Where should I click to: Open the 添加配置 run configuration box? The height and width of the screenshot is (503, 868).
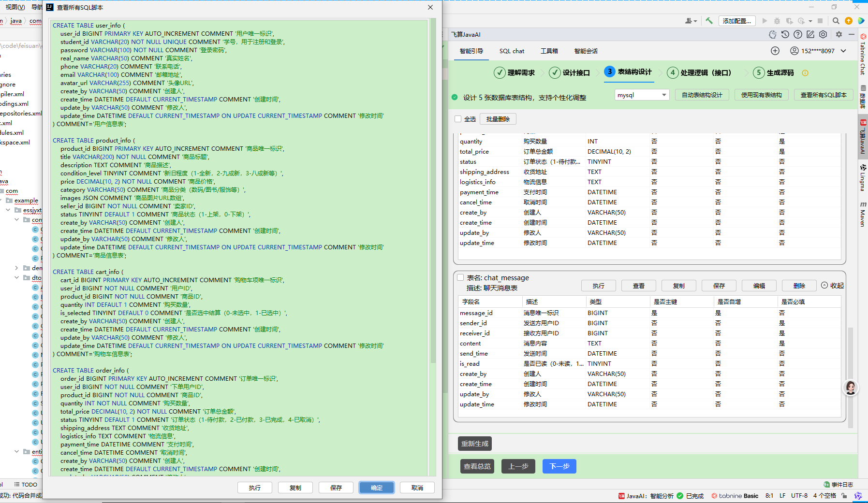click(737, 21)
